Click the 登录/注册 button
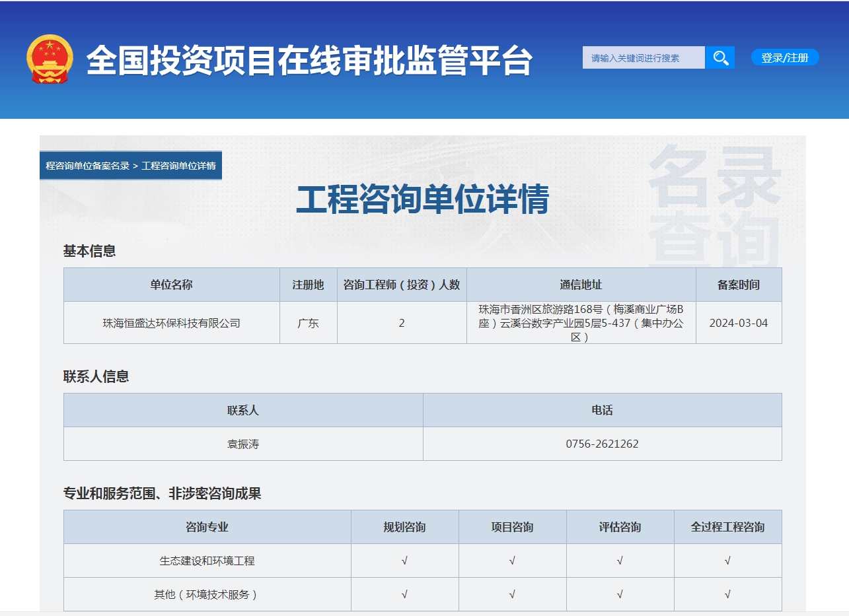 pos(785,57)
